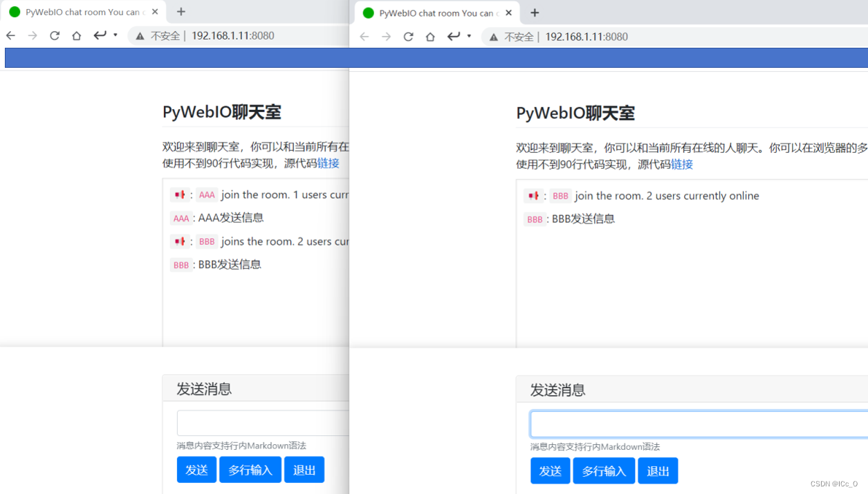
Task: Click 发送 button in left window
Action: (x=196, y=470)
